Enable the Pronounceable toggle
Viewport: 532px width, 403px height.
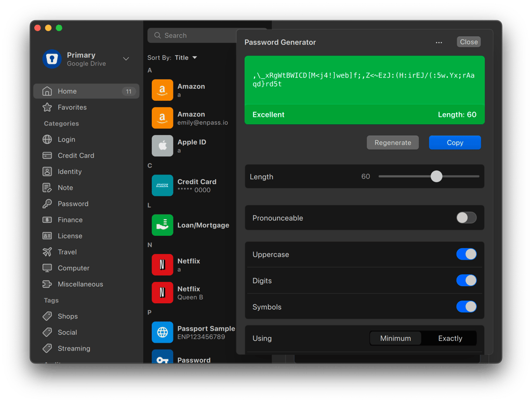[466, 218]
